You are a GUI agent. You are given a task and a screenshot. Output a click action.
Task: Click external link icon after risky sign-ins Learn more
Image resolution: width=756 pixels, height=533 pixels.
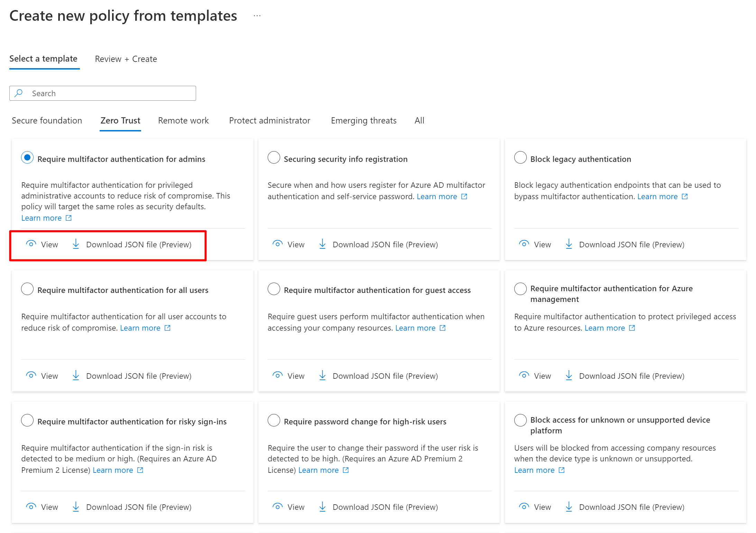tap(140, 470)
